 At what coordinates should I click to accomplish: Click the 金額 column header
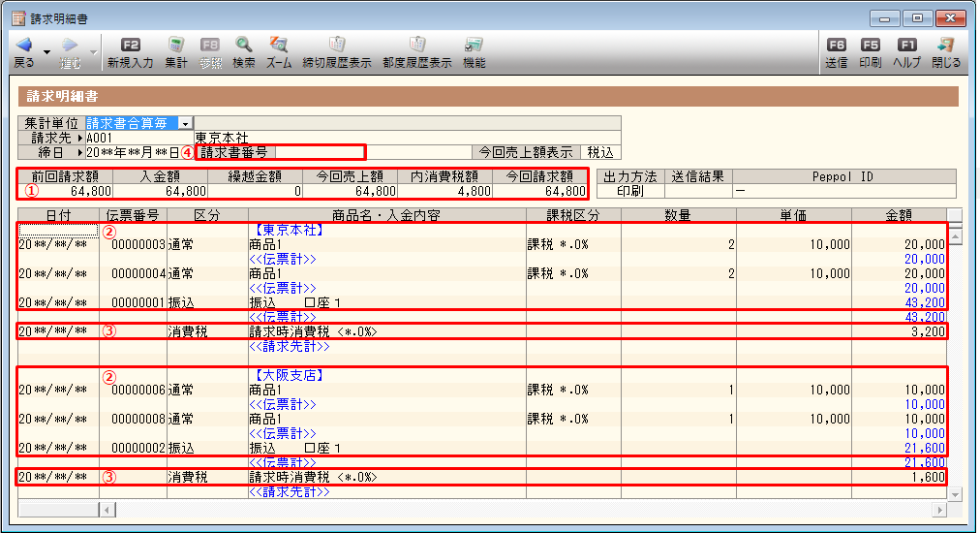899,215
